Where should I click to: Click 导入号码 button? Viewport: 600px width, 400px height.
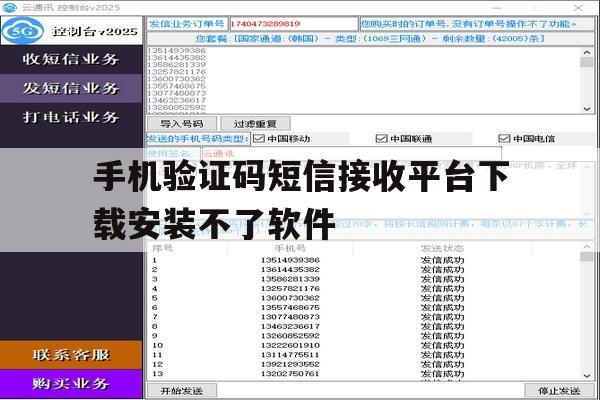click(182, 124)
